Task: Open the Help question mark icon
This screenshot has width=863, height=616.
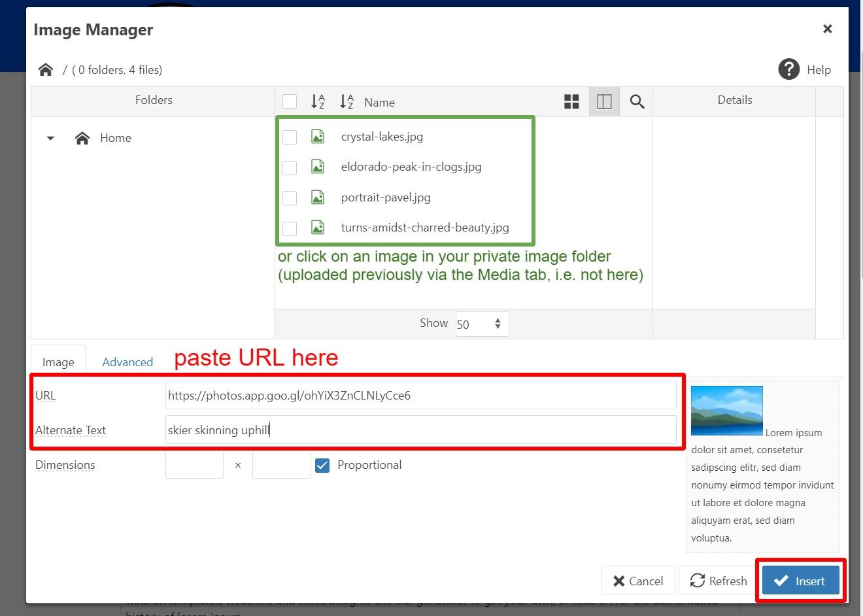Action: point(789,69)
